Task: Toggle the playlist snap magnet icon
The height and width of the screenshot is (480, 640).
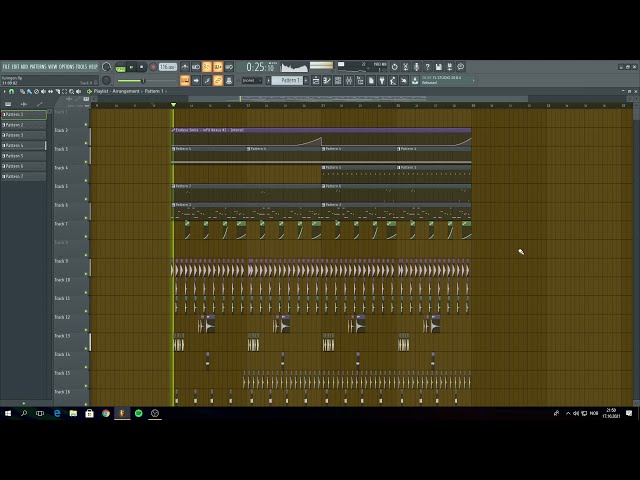Action: 12,91
